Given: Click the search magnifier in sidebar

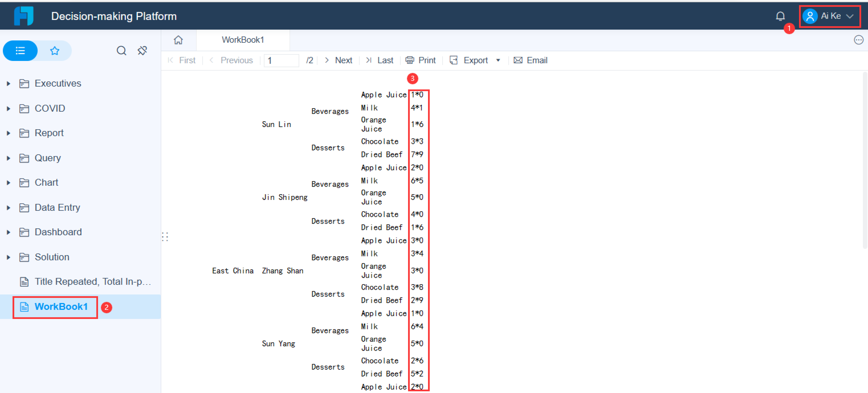Looking at the screenshot, I should point(121,51).
